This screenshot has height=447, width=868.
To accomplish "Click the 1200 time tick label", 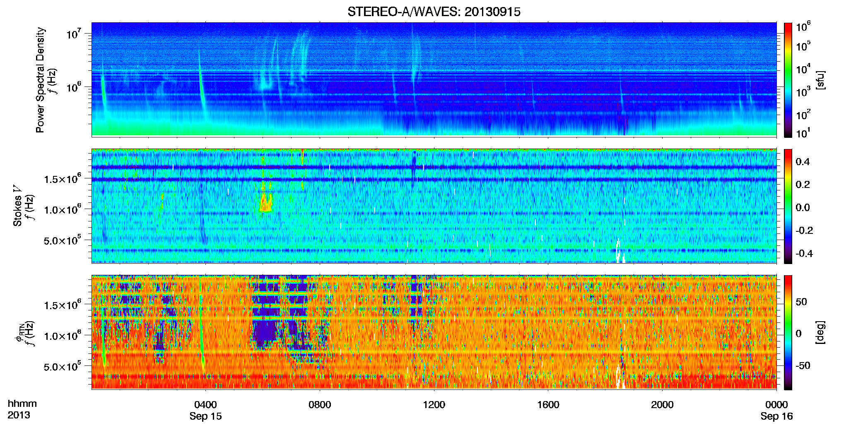I will point(434,404).
